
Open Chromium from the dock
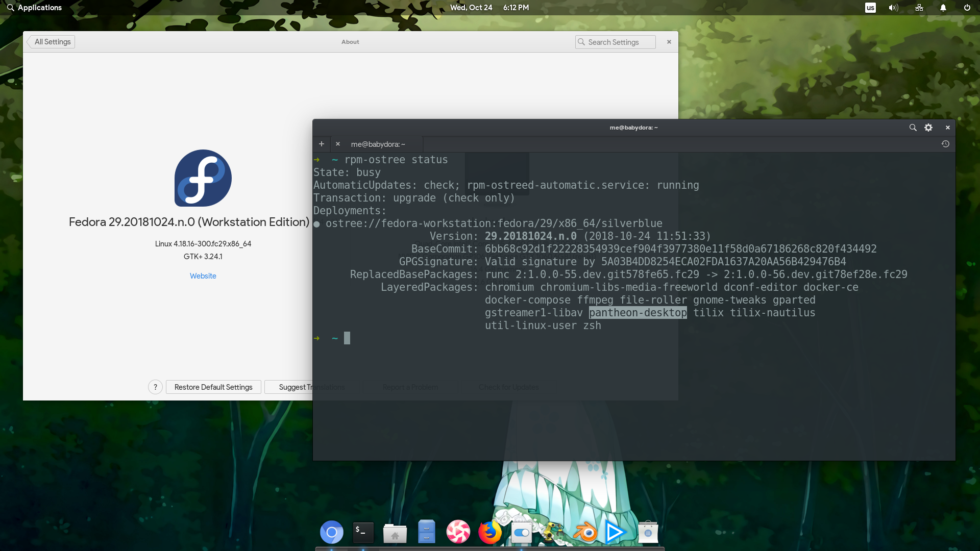coord(332,533)
